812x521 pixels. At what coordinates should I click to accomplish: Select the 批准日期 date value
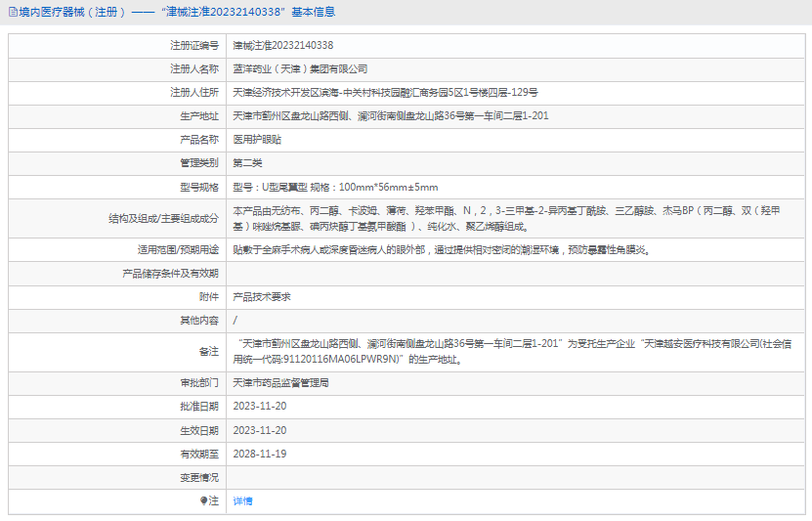pyautogui.click(x=259, y=407)
